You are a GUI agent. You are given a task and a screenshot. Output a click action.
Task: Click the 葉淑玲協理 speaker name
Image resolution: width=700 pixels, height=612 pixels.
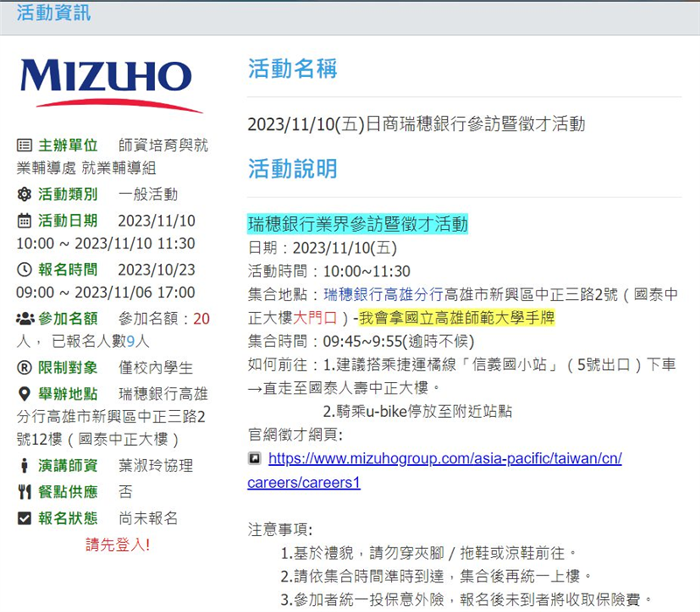click(x=156, y=465)
